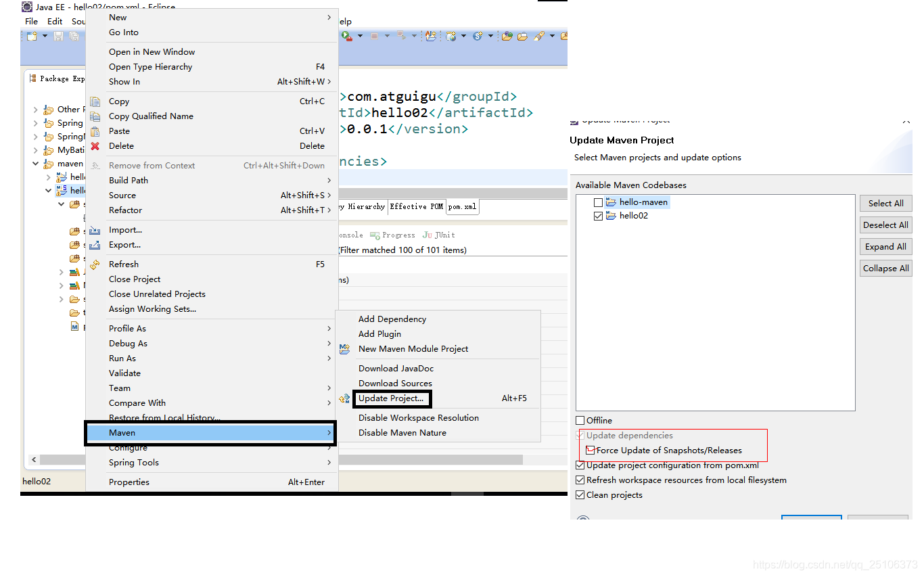This screenshot has width=924, height=577.
Task: Check the hello-maven checkbox
Action: point(598,202)
